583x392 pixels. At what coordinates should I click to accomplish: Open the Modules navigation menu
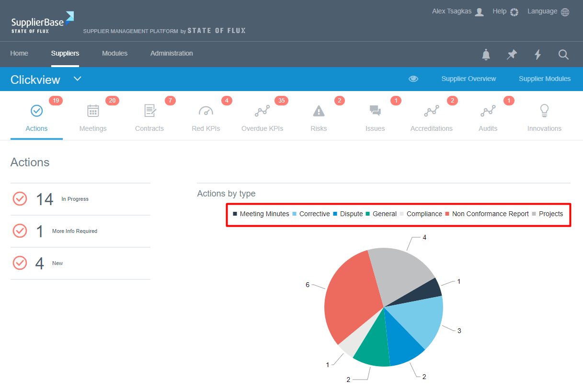(x=114, y=53)
